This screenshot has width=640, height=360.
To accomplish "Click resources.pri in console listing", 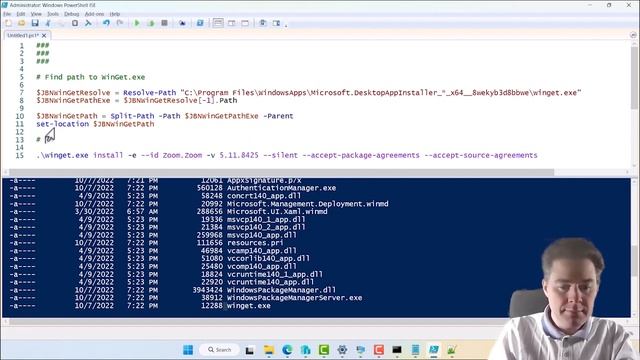I will point(255,243).
